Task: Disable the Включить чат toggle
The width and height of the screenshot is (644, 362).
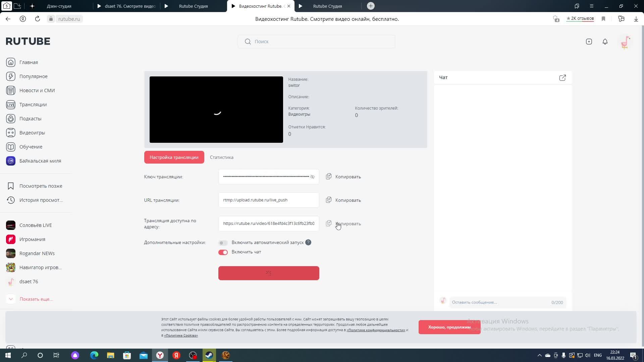Action: pyautogui.click(x=223, y=252)
